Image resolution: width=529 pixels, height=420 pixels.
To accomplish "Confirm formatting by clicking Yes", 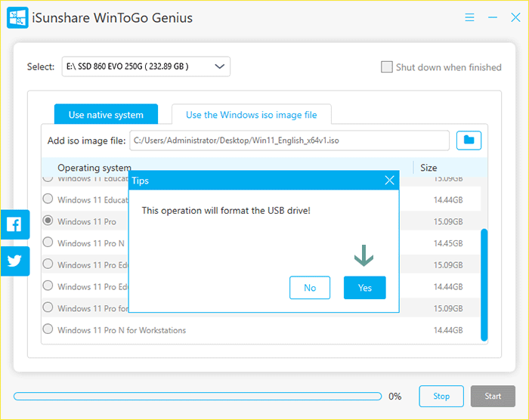I will (365, 288).
